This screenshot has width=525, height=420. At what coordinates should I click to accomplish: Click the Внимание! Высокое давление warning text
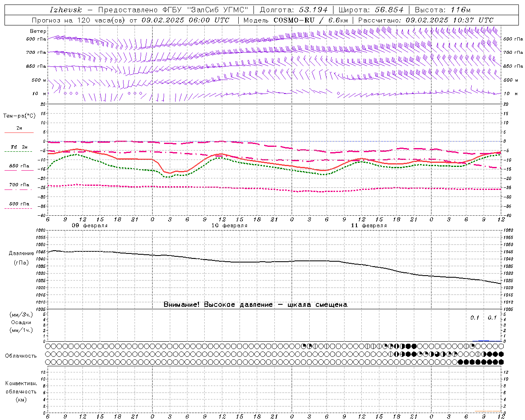pos(255,304)
